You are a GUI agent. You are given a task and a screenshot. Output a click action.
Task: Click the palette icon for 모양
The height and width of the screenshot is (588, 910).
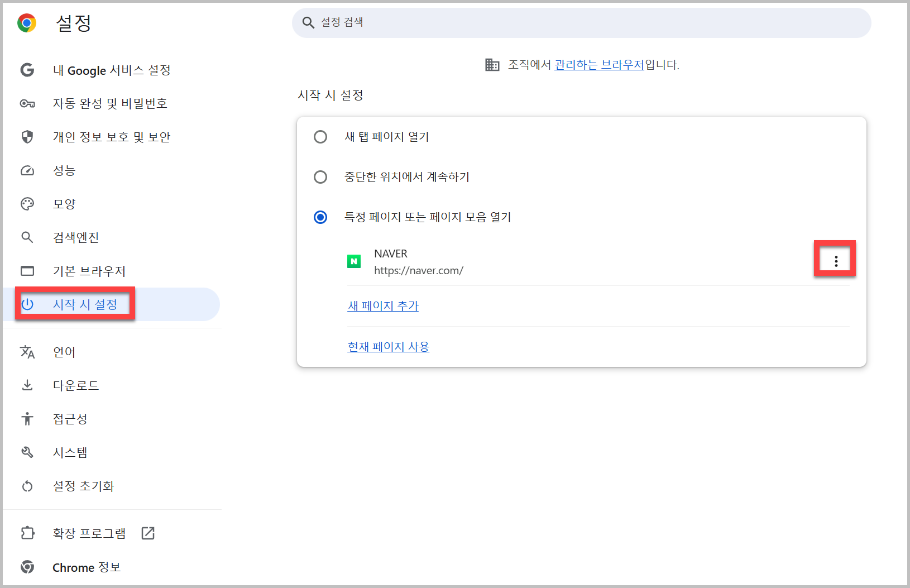(27, 204)
